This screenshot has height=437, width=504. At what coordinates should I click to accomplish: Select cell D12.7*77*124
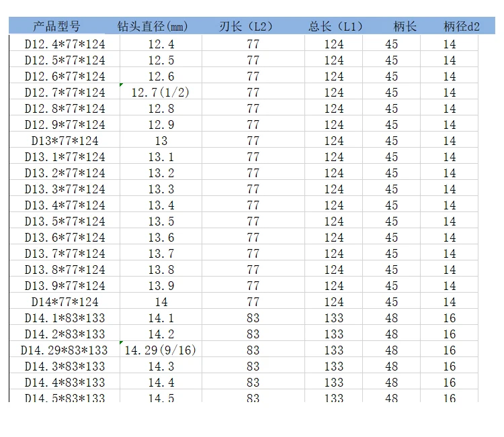tap(65, 93)
